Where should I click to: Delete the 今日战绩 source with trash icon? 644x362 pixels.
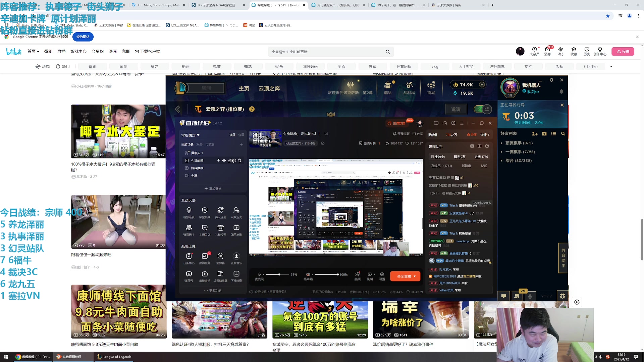point(240,161)
